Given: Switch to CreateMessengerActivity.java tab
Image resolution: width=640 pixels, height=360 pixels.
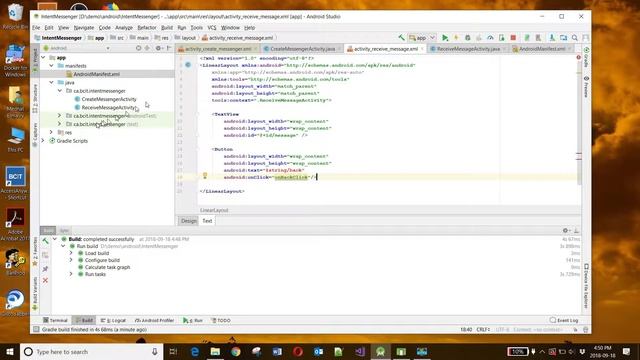Looking at the screenshot, I should 302,49.
